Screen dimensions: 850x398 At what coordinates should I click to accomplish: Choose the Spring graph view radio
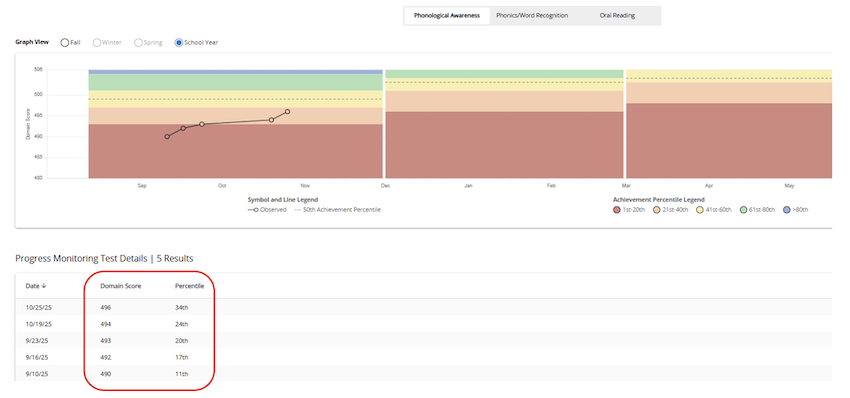coord(138,42)
